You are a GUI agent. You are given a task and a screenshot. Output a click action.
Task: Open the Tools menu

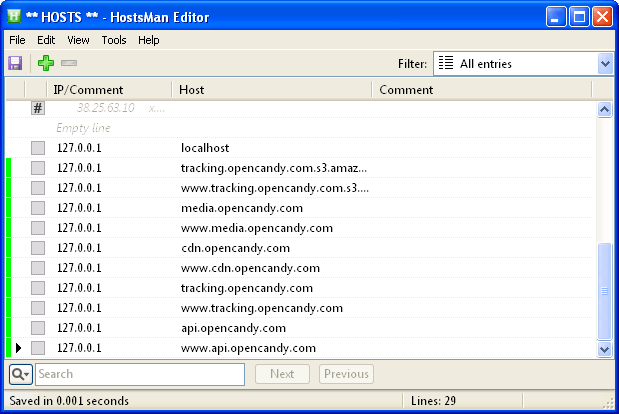[x=114, y=40]
